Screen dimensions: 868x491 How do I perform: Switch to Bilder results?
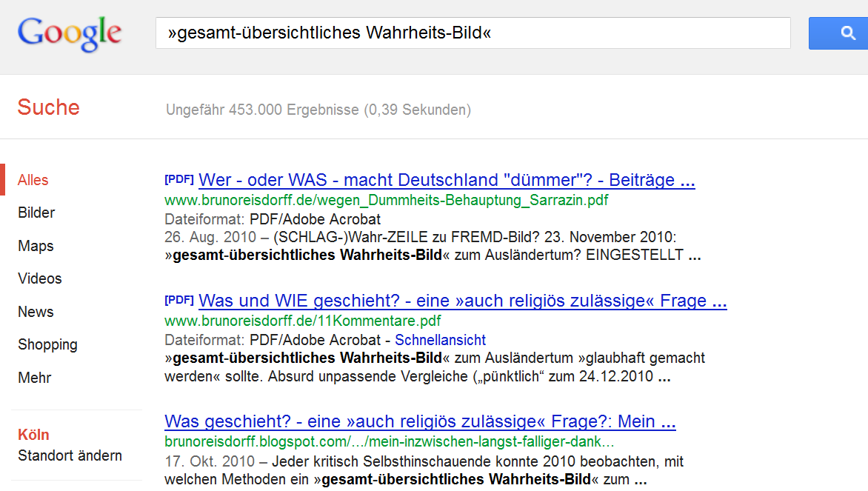coord(36,213)
